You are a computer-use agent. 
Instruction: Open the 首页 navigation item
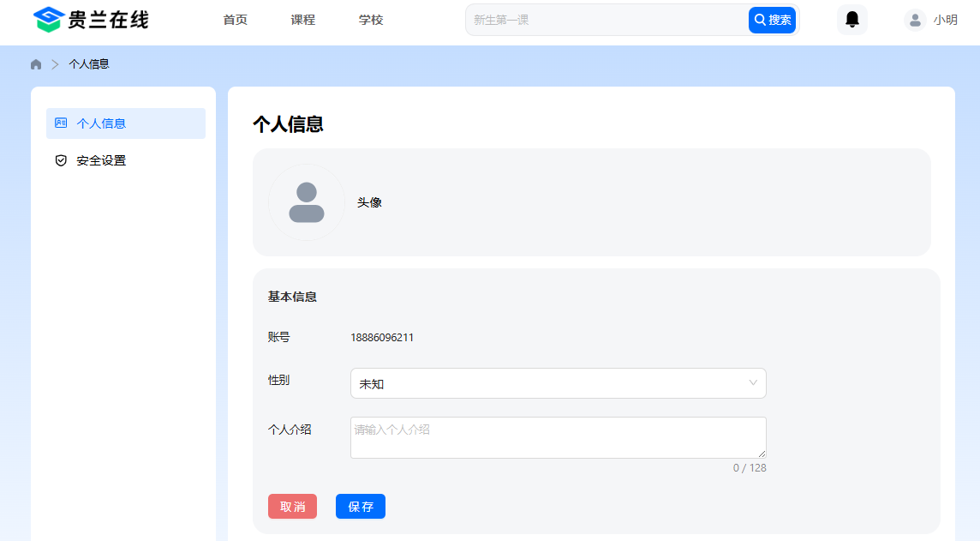235,20
